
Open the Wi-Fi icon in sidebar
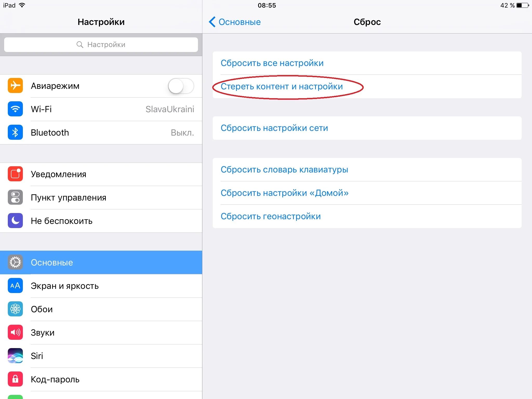click(15, 109)
